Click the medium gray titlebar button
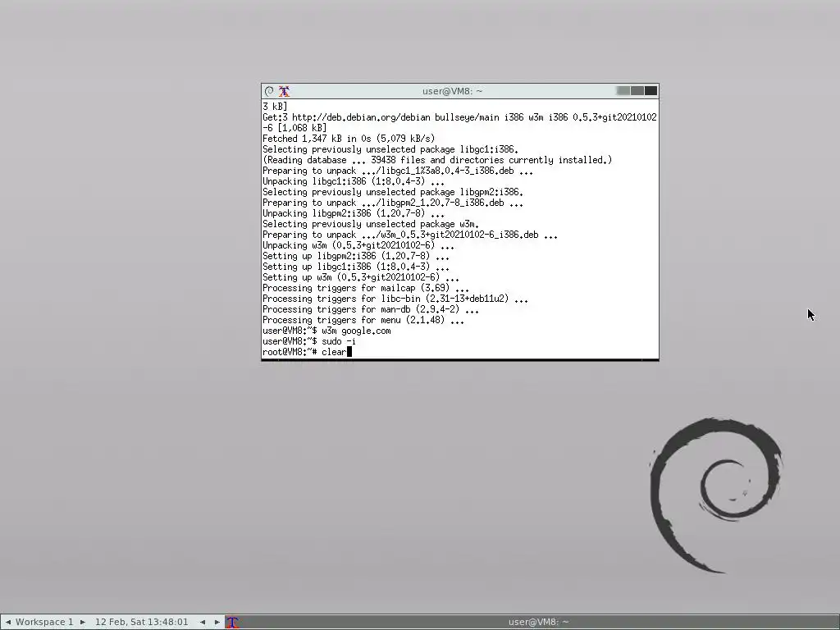 tap(637, 91)
